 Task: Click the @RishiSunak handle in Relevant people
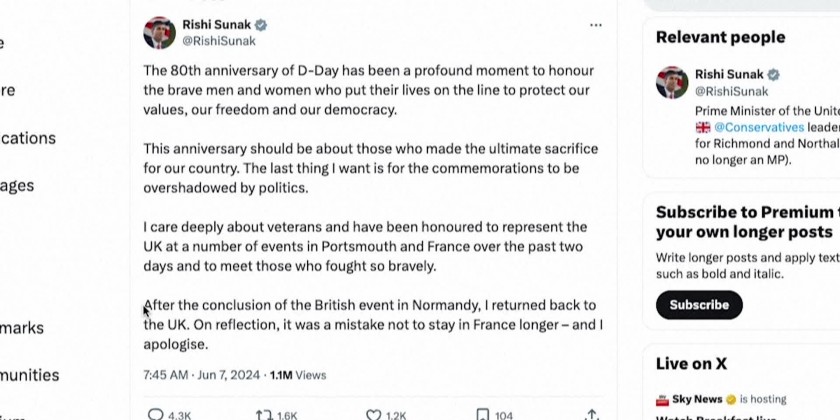tap(731, 91)
